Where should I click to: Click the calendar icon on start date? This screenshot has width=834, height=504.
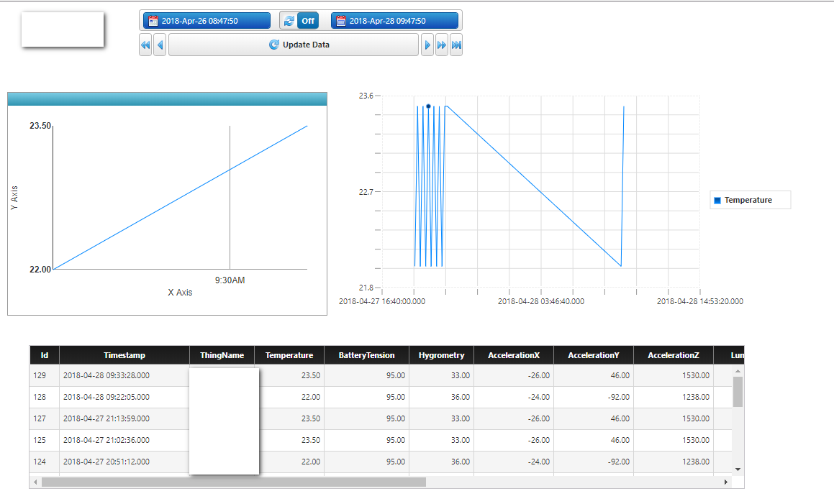(x=153, y=21)
